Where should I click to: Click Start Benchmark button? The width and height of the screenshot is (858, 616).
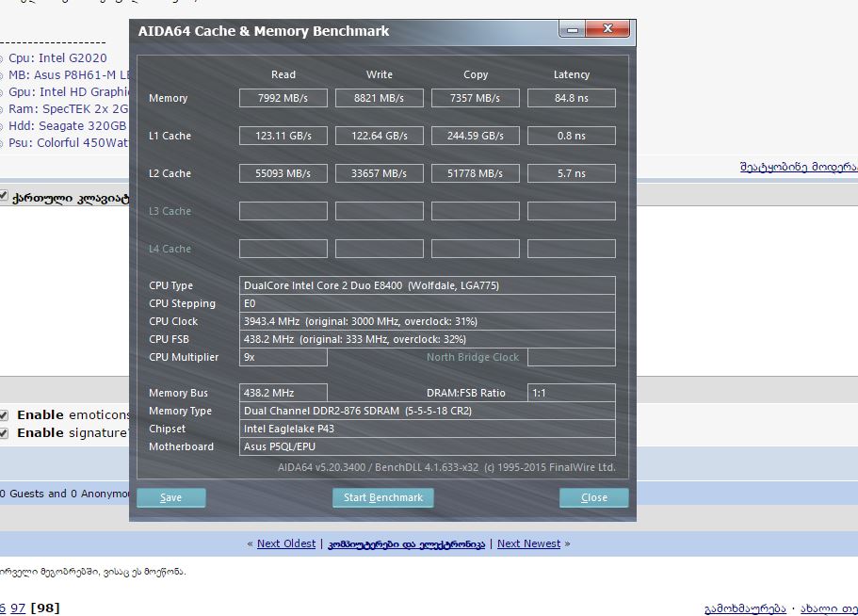(383, 498)
